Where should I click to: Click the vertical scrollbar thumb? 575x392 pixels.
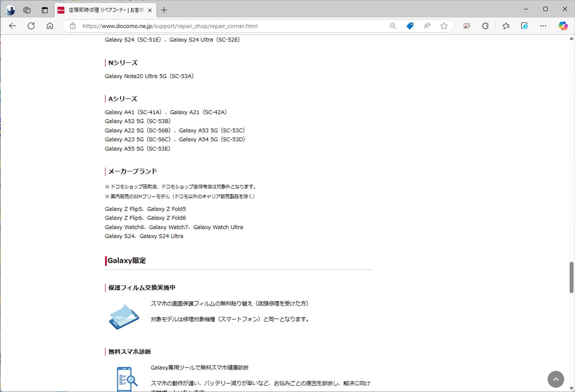click(x=571, y=277)
